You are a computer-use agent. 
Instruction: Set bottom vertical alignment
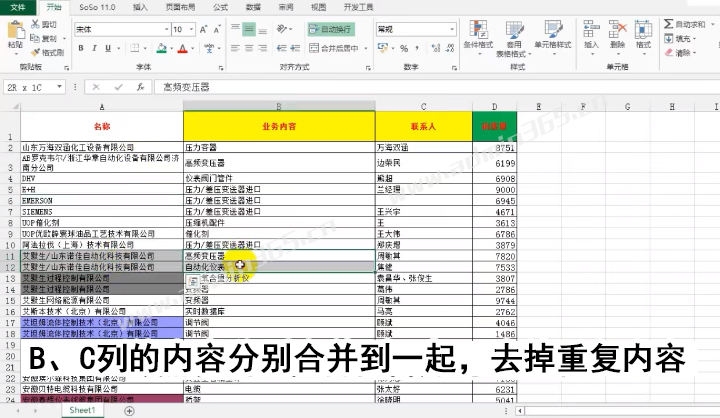263,29
